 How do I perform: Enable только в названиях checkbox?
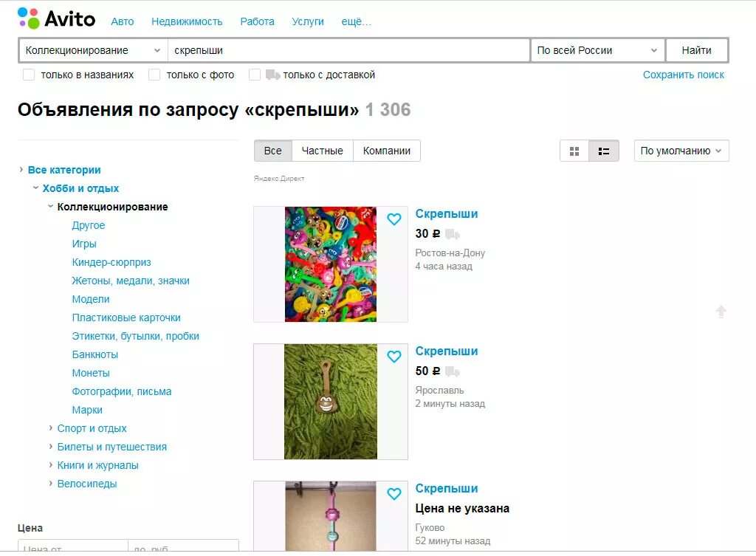pos(29,75)
